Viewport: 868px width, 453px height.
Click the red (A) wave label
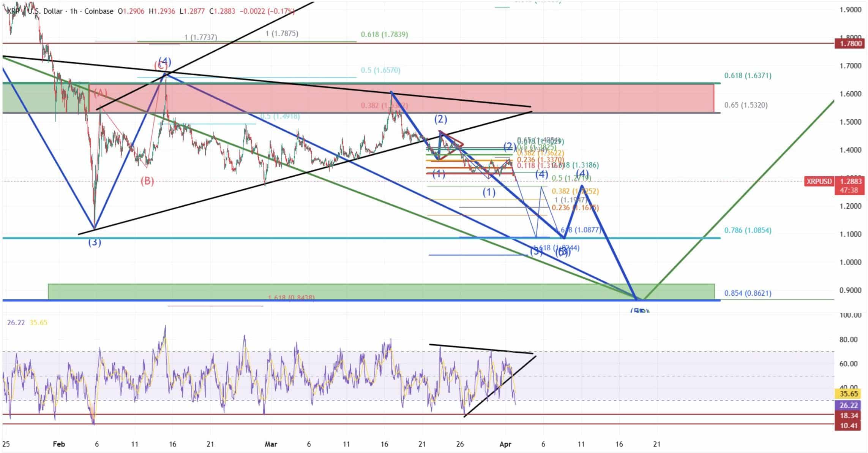tap(101, 93)
